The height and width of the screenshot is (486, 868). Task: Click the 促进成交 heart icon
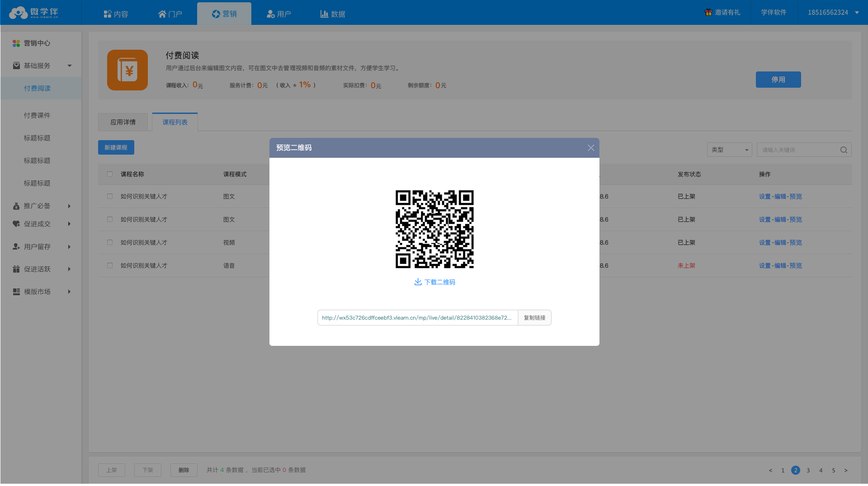coord(16,224)
